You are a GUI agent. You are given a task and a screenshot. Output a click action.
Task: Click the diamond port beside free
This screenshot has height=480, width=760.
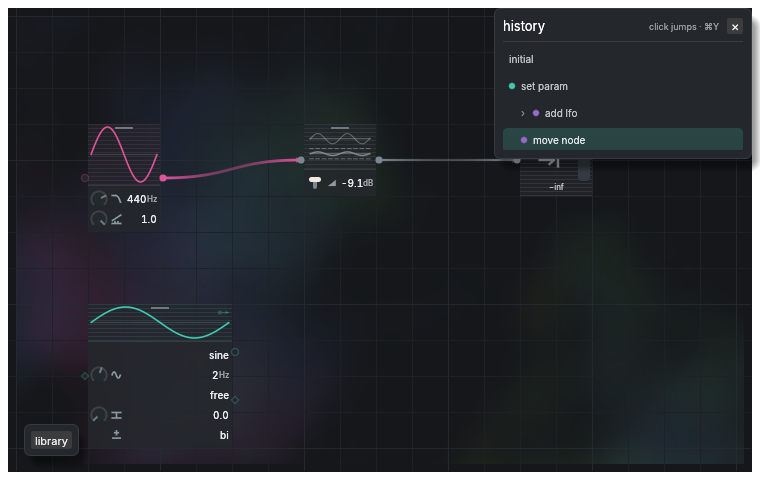235,400
